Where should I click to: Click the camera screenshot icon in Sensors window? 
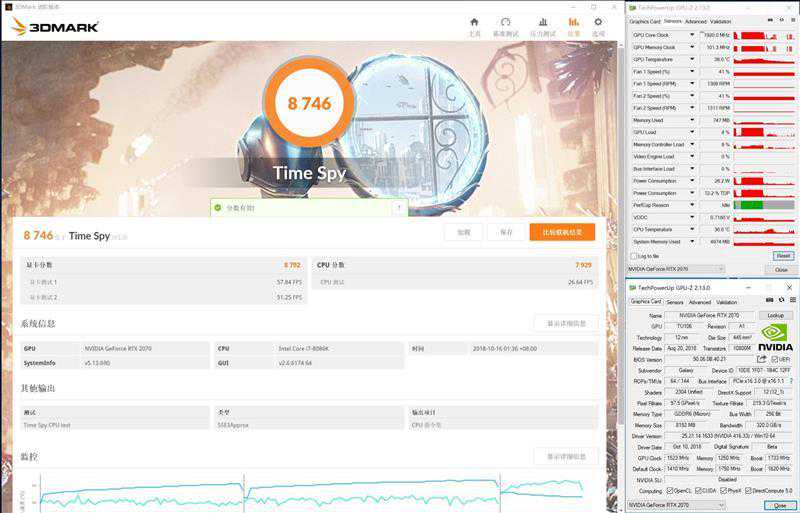(768, 21)
